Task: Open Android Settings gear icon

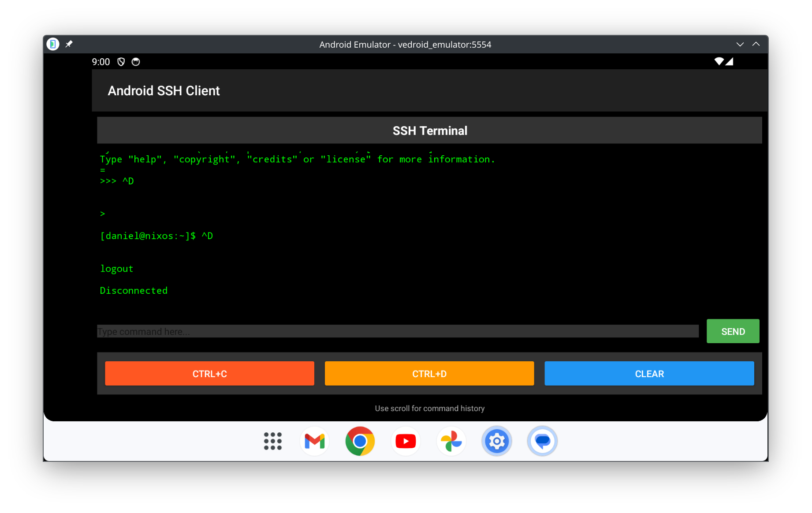Action: point(497,441)
